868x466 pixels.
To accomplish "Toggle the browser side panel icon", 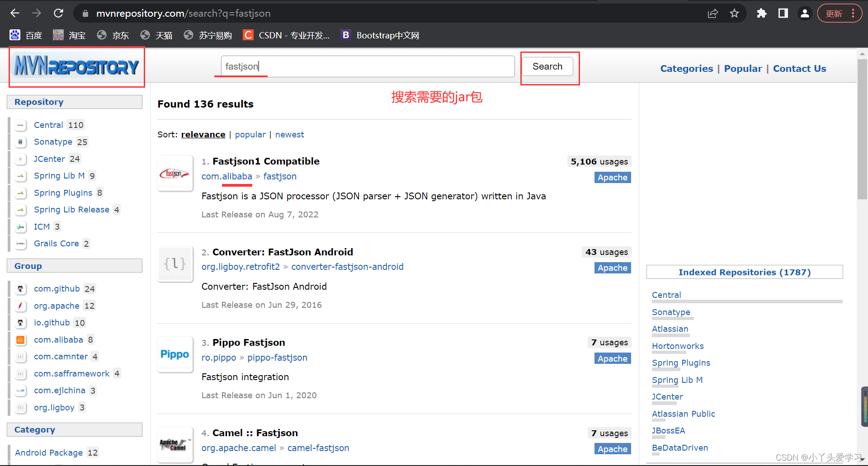I will point(783,13).
